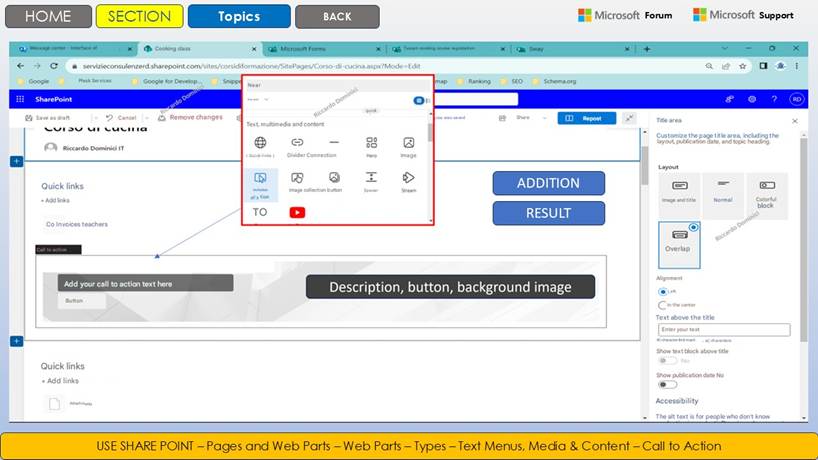This screenshot has width=818, height=460.
Task: Click Add links under first Quick links
Action: point(55,200)
